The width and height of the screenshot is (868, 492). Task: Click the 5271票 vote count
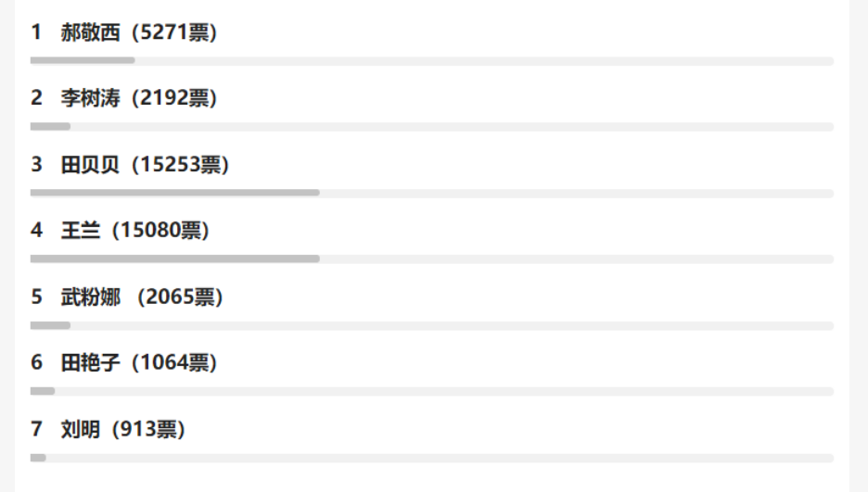click(175, 33)
